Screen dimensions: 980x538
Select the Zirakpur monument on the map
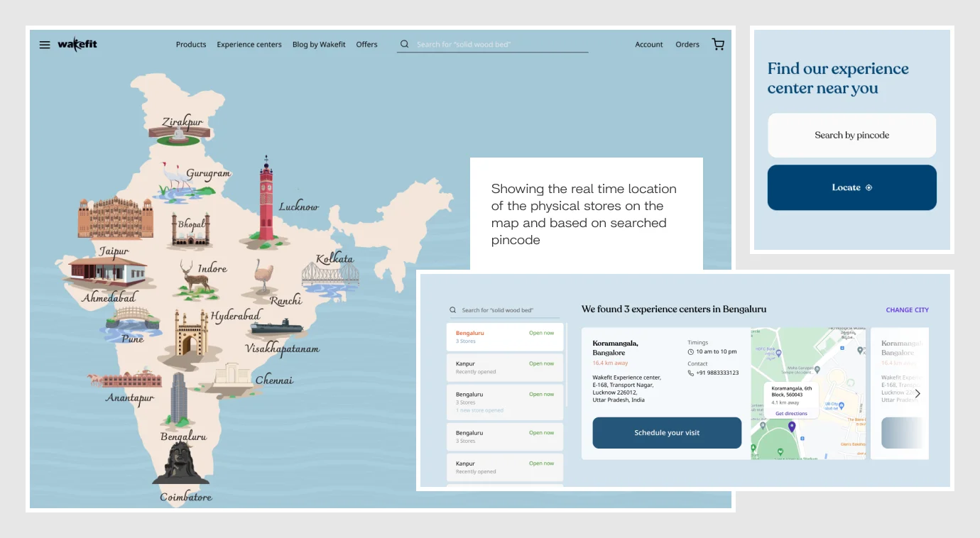coord(178,136)
